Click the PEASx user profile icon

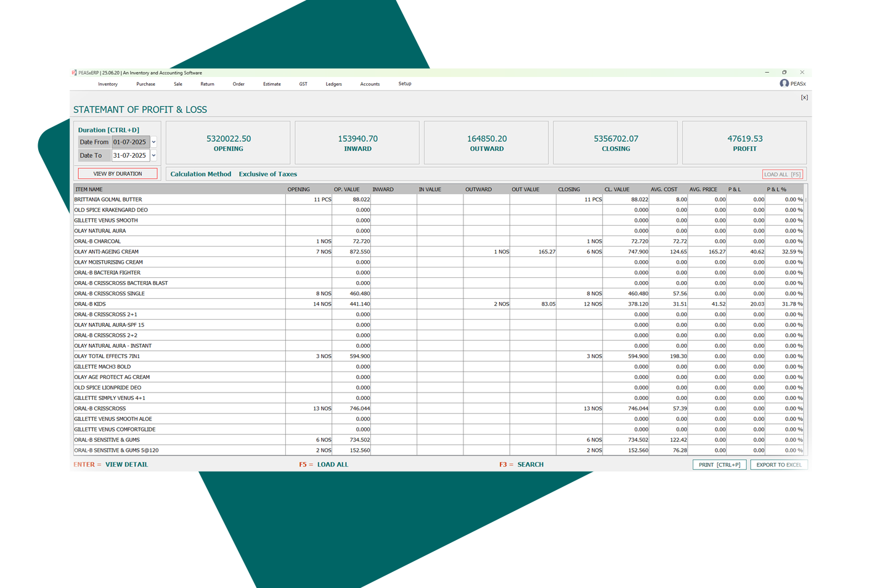(784, 83)
